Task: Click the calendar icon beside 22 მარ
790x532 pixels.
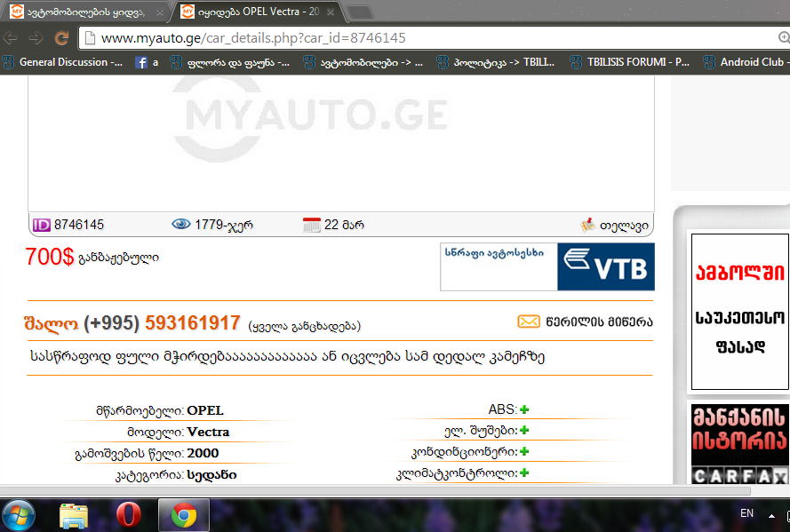Action: (x=311, y=225)
